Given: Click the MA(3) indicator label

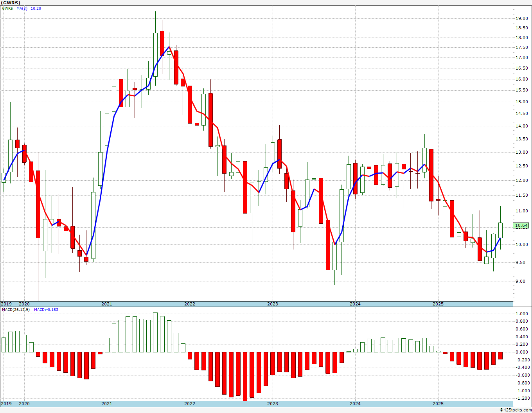Looking at the screenshot, I should [x=22, y=8].
